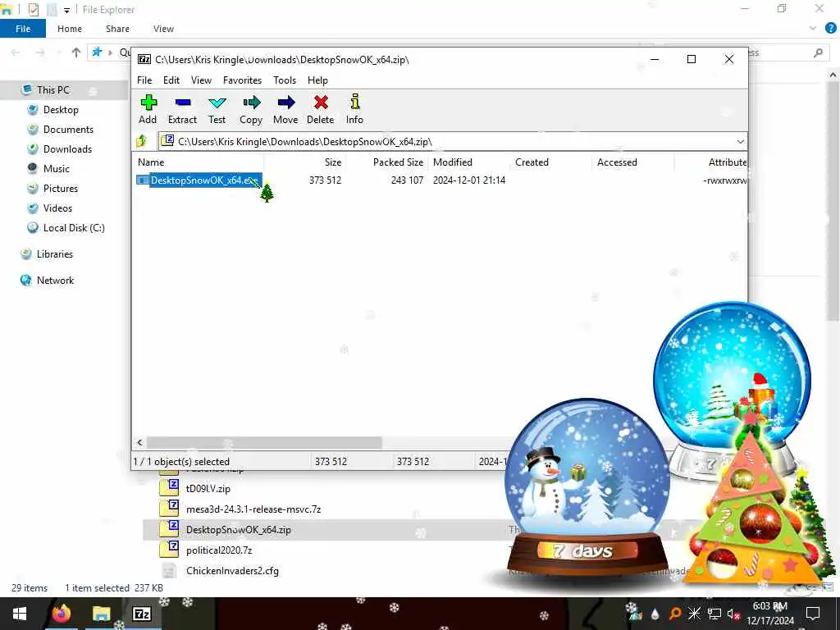Screen dimensions: 840x630
Task: Click the File Explorer Forward arrow
Action: (x=40, y=52)
